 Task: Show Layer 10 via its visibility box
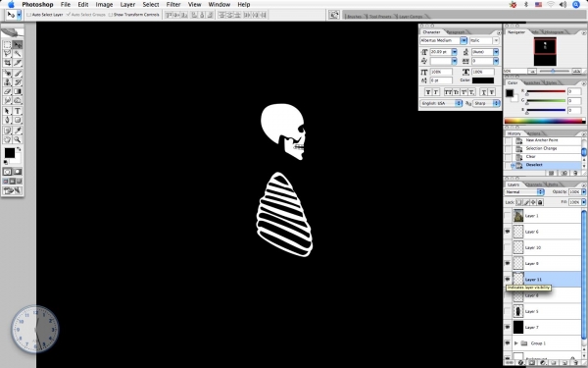pos(508,247)
